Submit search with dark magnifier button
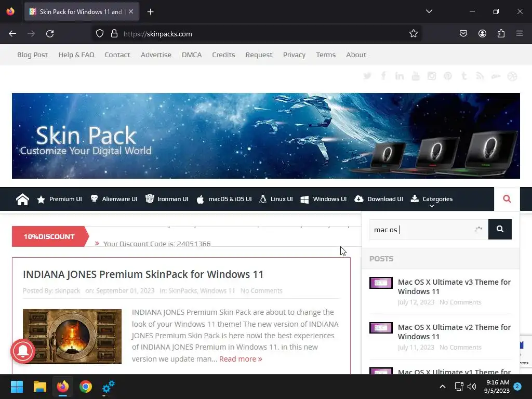This screenshot has height=399, width=532. (500, 229)
